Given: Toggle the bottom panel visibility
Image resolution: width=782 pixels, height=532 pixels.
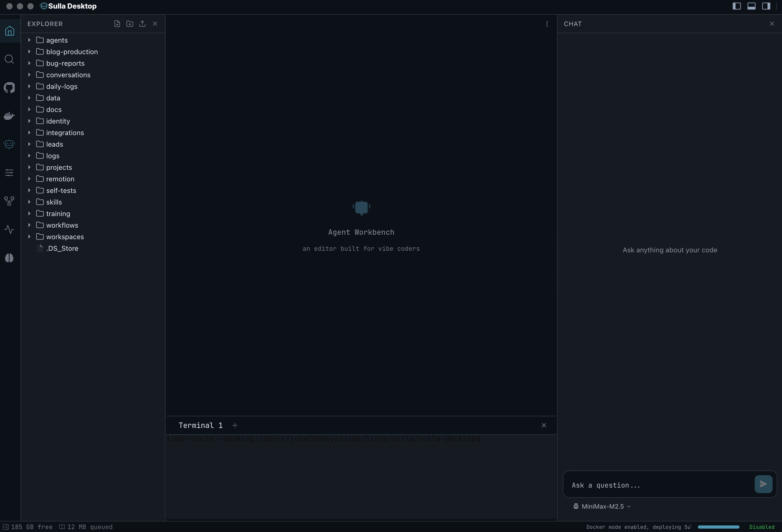Looking at the screenshot, I should [751, 6].
